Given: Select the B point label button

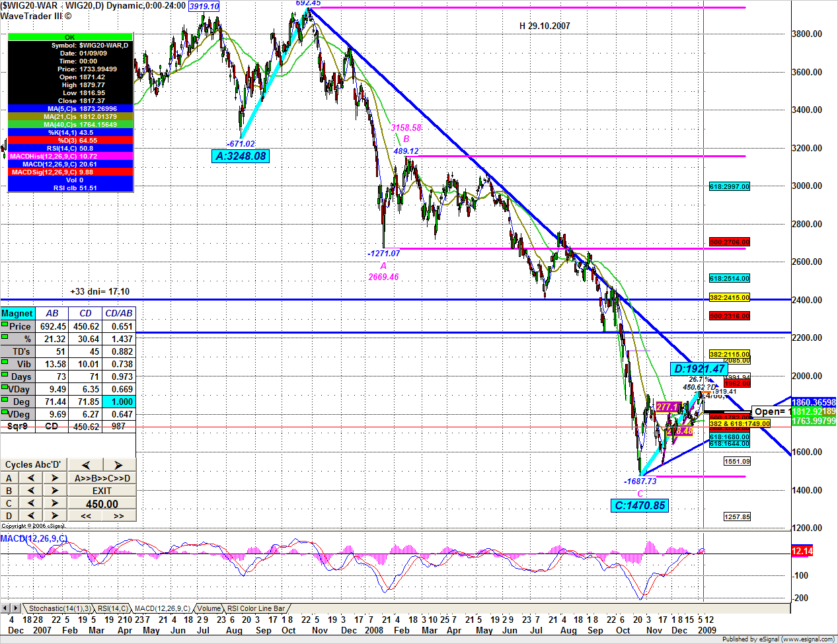Looking at the screenshot, I should (x=9, y=491).
